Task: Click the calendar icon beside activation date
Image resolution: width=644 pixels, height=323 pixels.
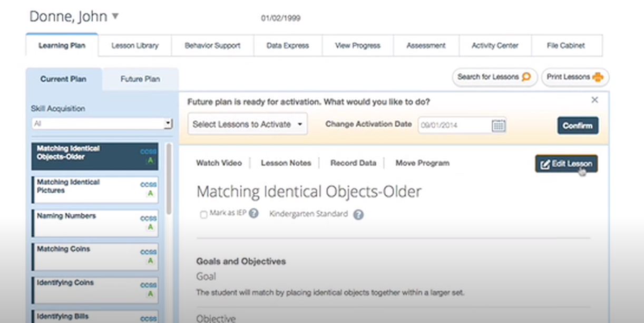Action: point(498,126)
